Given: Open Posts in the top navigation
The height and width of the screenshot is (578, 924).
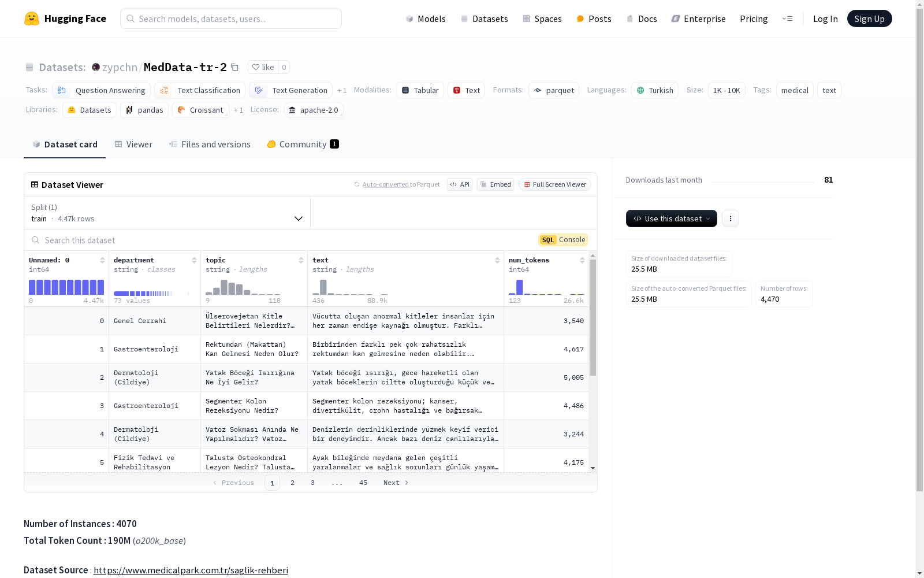Looking at the screenshot, I should tap(594, 18).
